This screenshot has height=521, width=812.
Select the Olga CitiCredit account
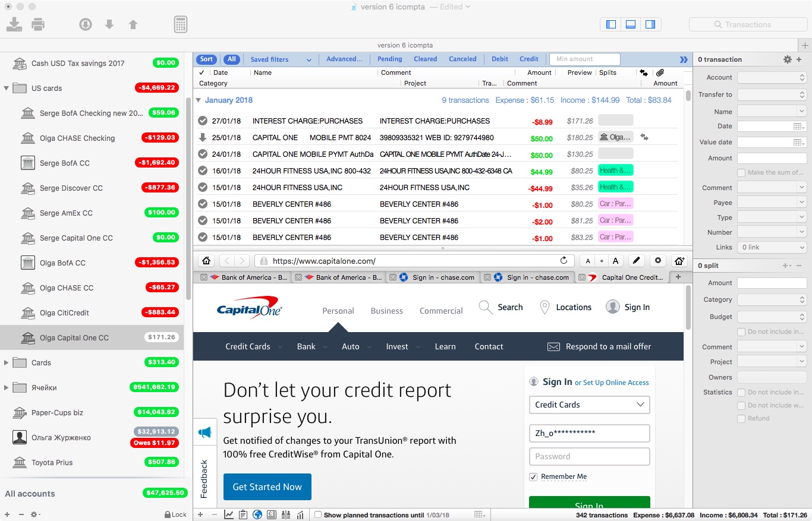pyautogui.click(x=92, y=312)
